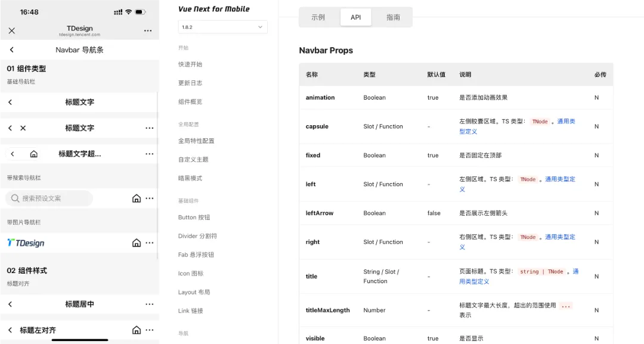Tap the home icon beside the TDesign logo
644x344 pixels.
click(137, 243)
